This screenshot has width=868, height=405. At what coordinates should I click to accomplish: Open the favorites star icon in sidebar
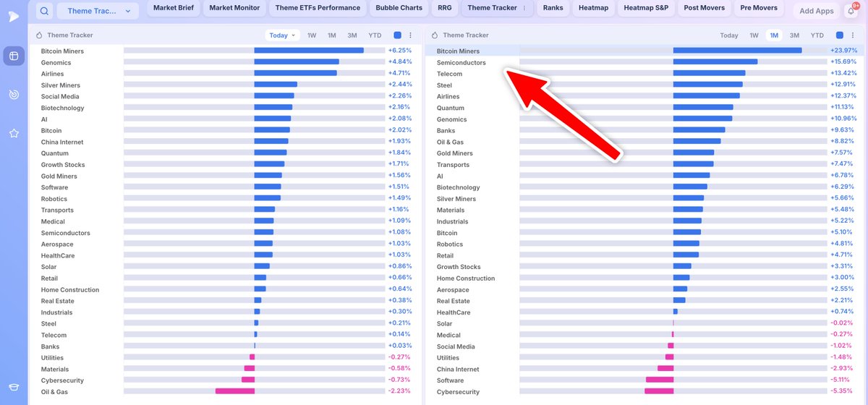tap(14, 133)
